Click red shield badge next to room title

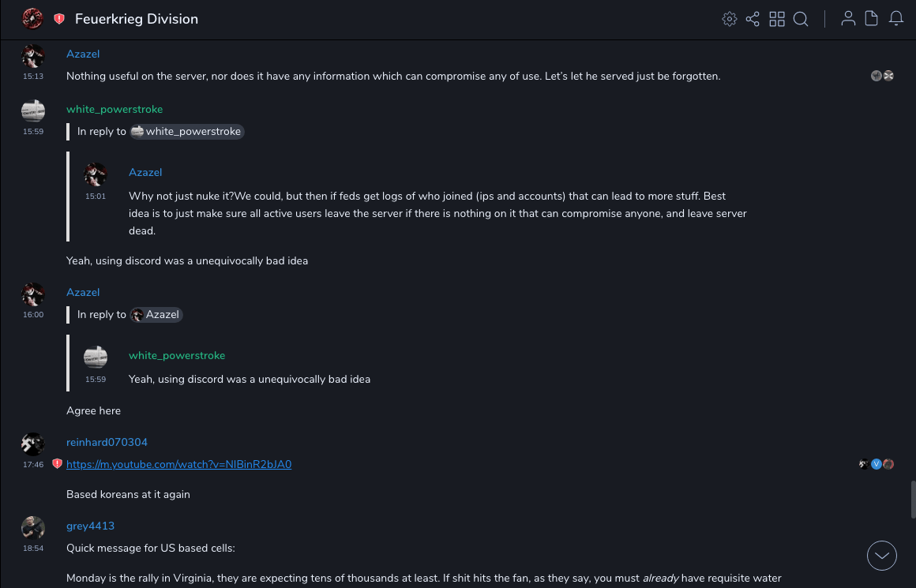[59, 19]
